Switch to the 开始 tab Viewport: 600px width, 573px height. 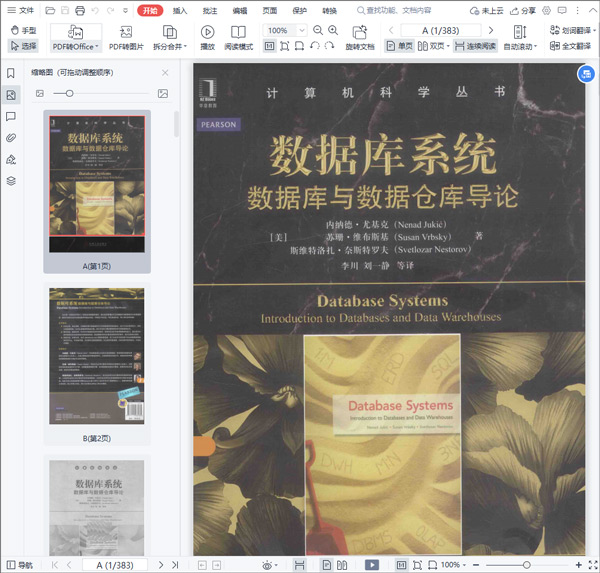click(x=150, y=11)
